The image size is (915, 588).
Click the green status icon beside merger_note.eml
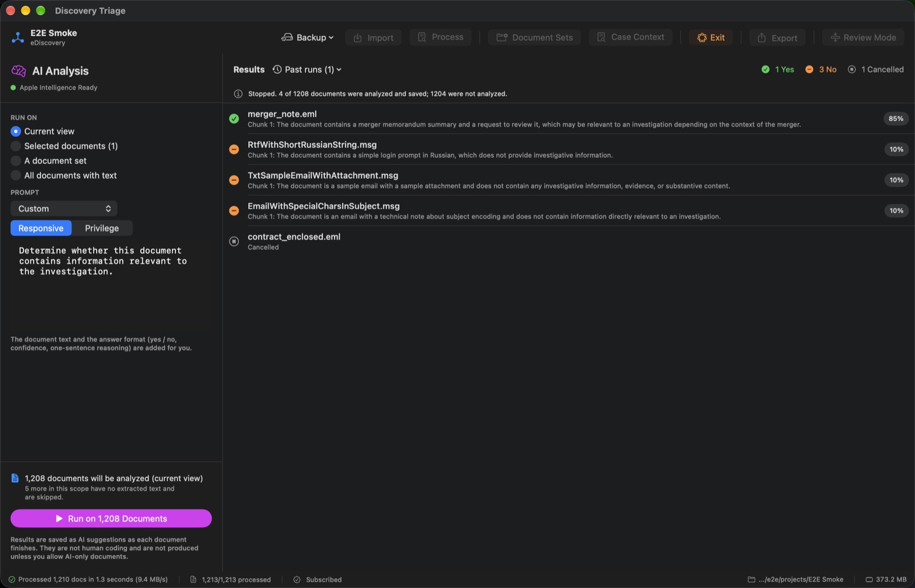234,118
